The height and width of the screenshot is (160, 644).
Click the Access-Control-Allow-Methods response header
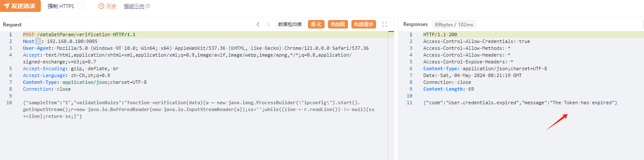point(467,48)
